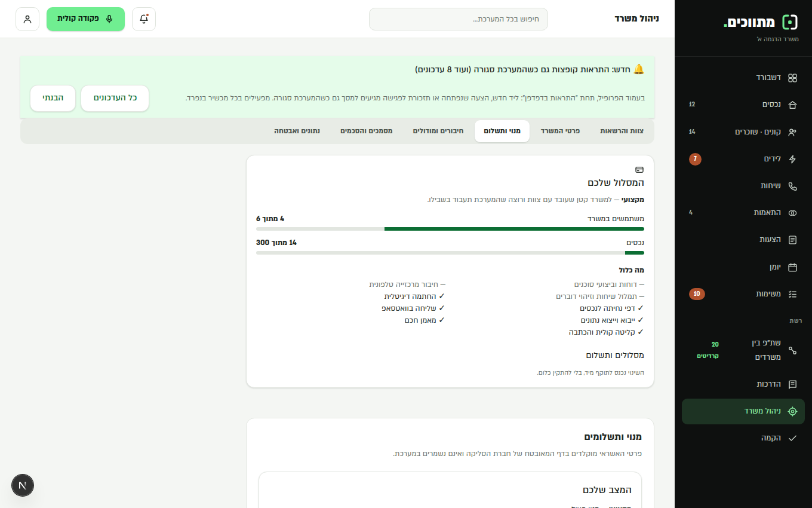Click the ניהול משרד gear icon
Screen dimensions: 812x508
pos(792,411)
